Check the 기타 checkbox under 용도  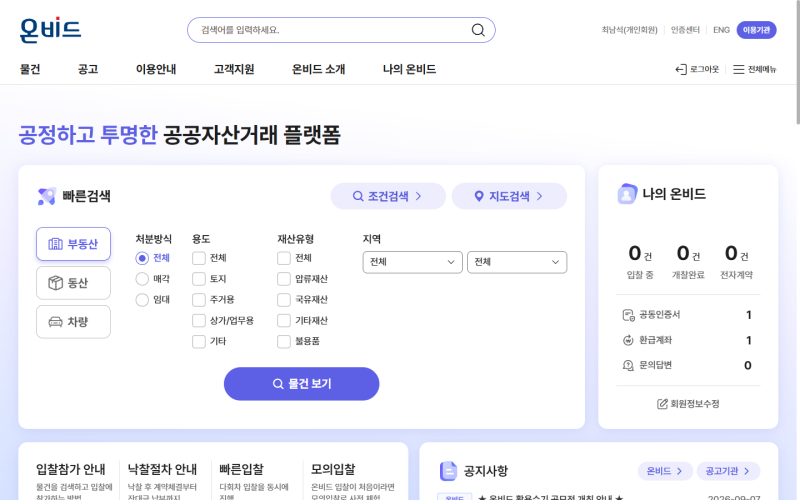pyautogui.click(x=198, y=341)
